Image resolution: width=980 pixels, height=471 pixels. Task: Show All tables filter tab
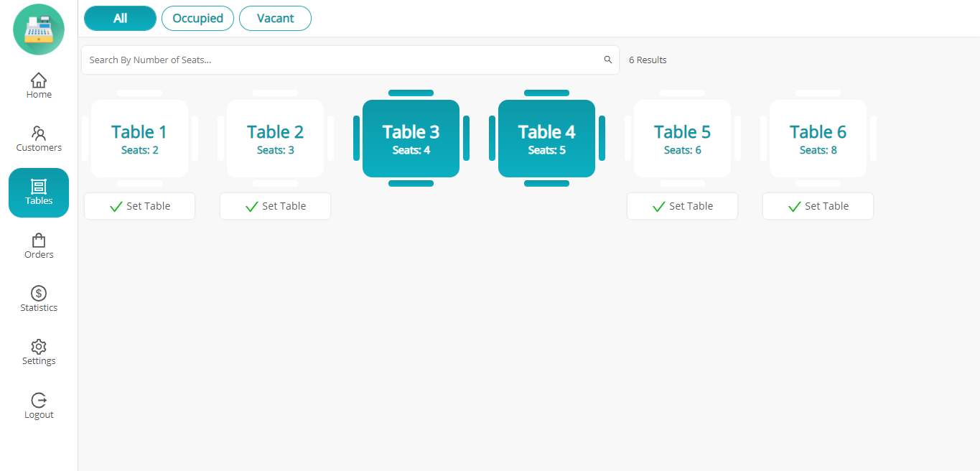[x=120, y=19]
